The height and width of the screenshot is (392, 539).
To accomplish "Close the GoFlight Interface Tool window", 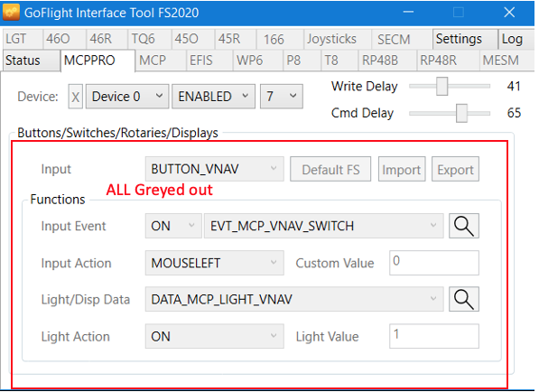I will [x=509, y=13].
